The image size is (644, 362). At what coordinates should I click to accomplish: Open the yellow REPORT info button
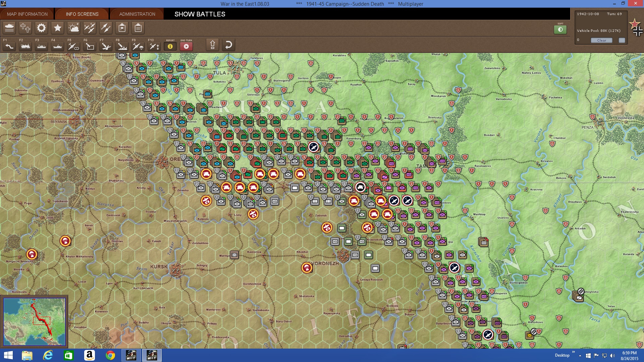(170, 46)
